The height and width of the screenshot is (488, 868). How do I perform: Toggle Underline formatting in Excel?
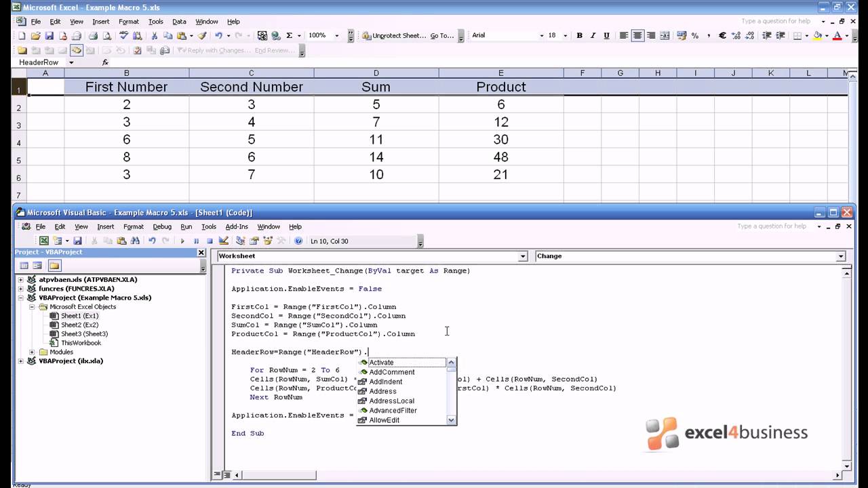pos(606,35)
